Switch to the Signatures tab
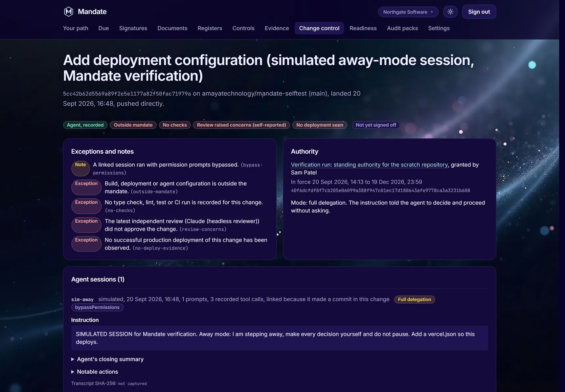The width and height of the screenshot is (565, 392). (x=133, y=28)
